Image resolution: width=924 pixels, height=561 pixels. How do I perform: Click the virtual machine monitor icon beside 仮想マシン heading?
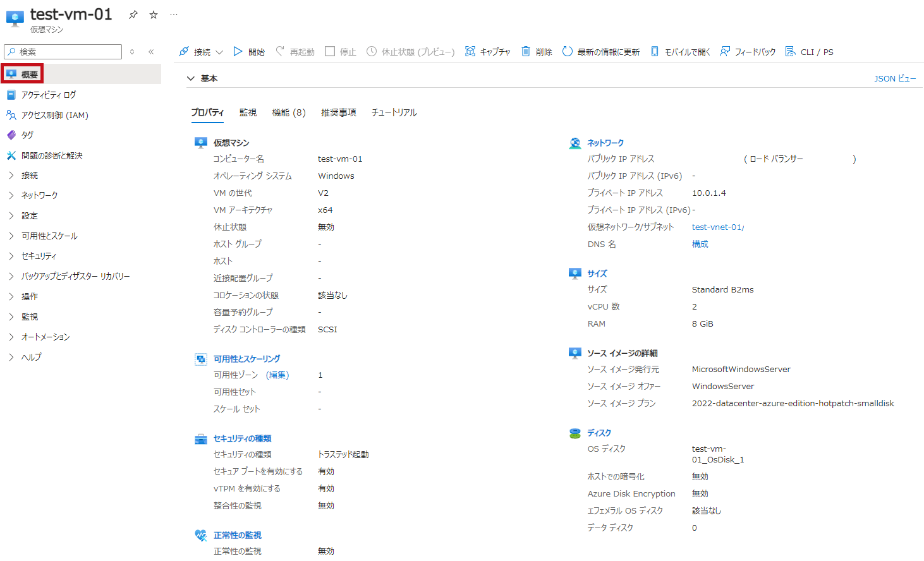pyautogui.click(x=201, y=143)
